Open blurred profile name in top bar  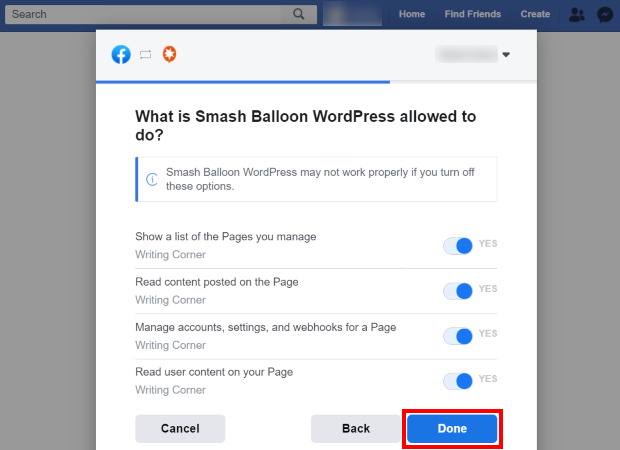click(x=352, y=14)
